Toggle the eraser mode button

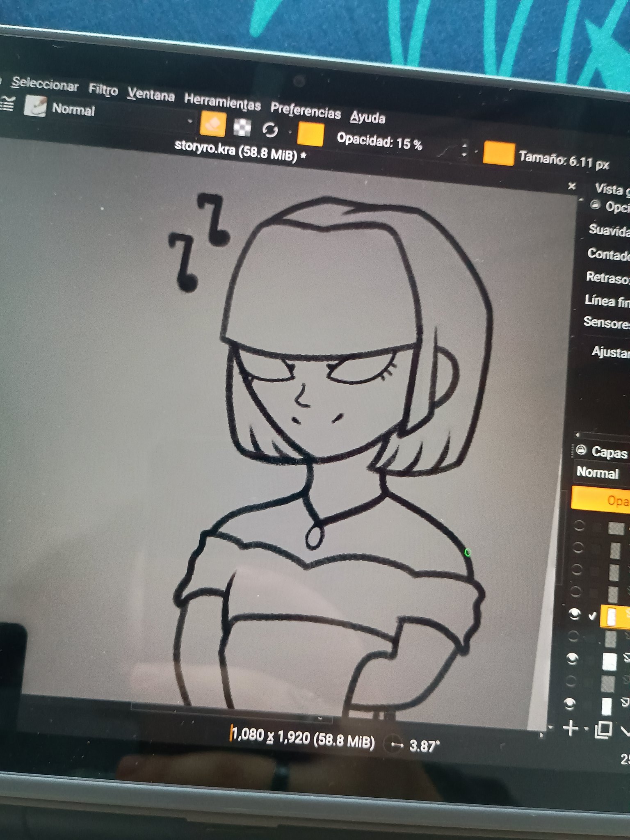click(212, 125)
